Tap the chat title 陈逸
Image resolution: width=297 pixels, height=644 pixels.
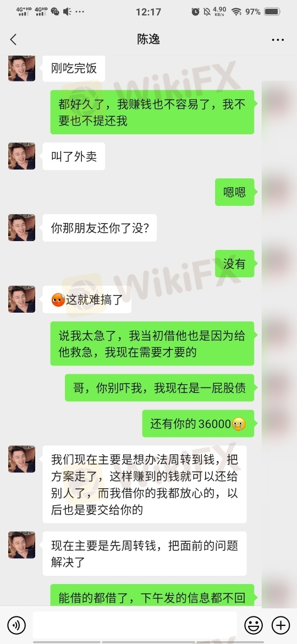click(148, 40)
